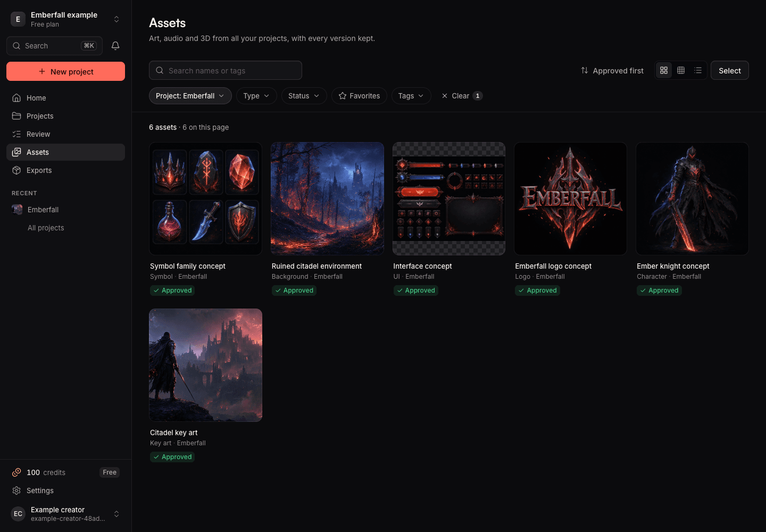Click the Settings gear icon

click(16, 491)
